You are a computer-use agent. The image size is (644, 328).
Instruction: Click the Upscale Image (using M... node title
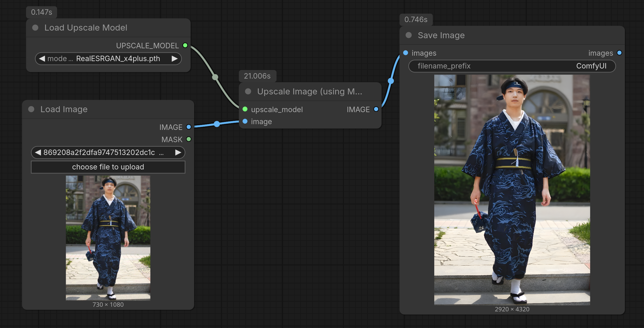click(310, 91)
